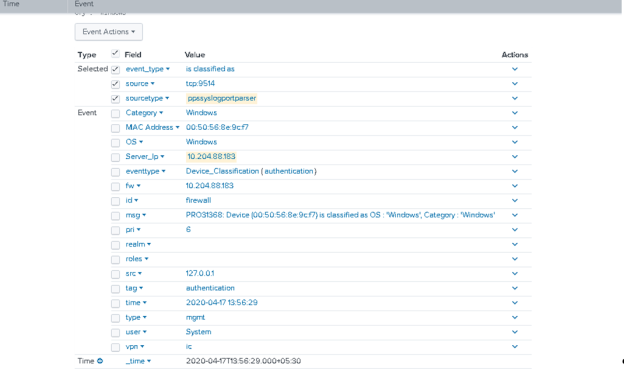Viewport: 624px width, 373px height.
Task: Open the _time field name menu
Action: (138, 361)
